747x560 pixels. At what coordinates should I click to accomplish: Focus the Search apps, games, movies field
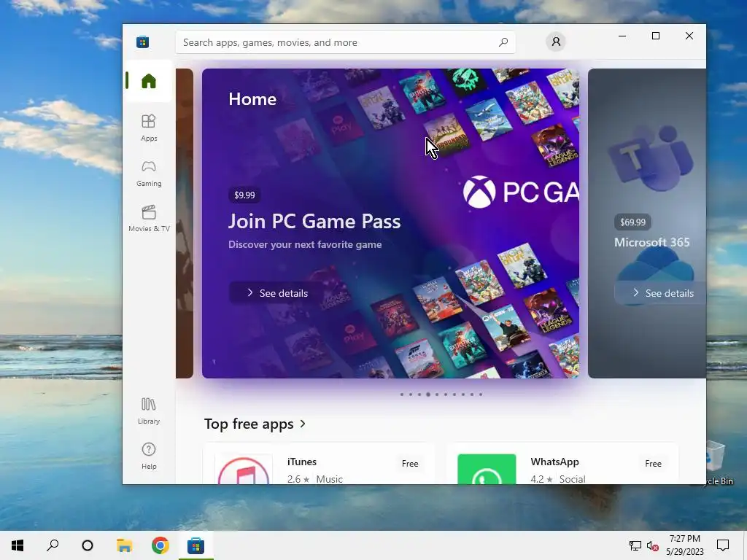point(345,42)
